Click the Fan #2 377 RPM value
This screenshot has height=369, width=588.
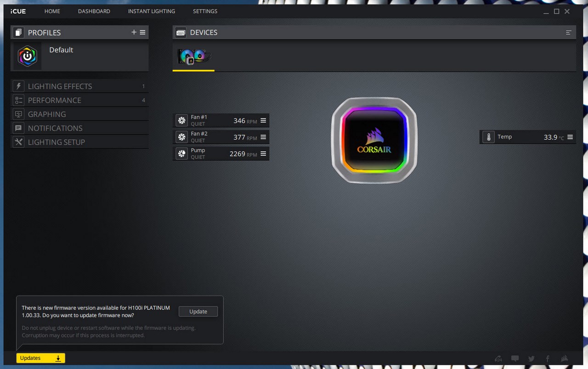tap(245, 137)
